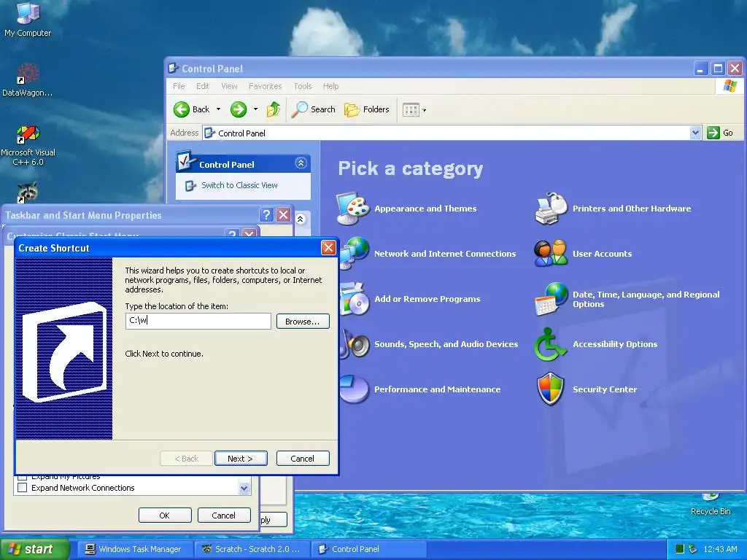This screenshot has width=747, height=560.
Task: Open the Add or Remove Programs icon
Action: tap(355, 299)
